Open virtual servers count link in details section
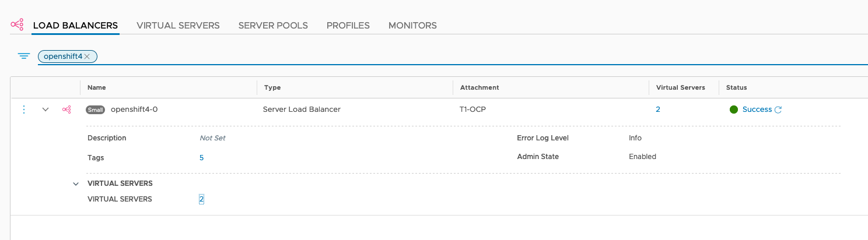This screenshot has width=868, height=240. coord(201,199)
